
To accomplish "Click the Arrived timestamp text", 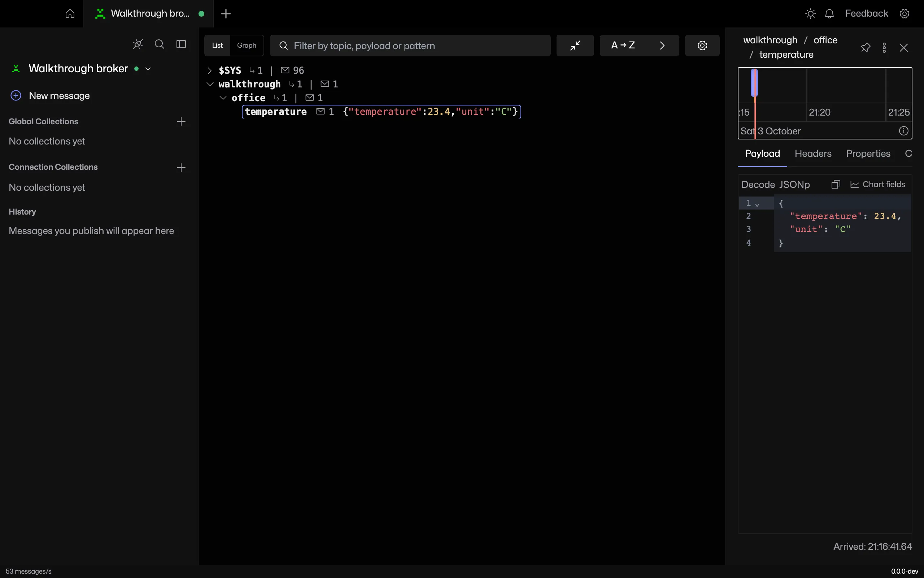I will 872,547.
